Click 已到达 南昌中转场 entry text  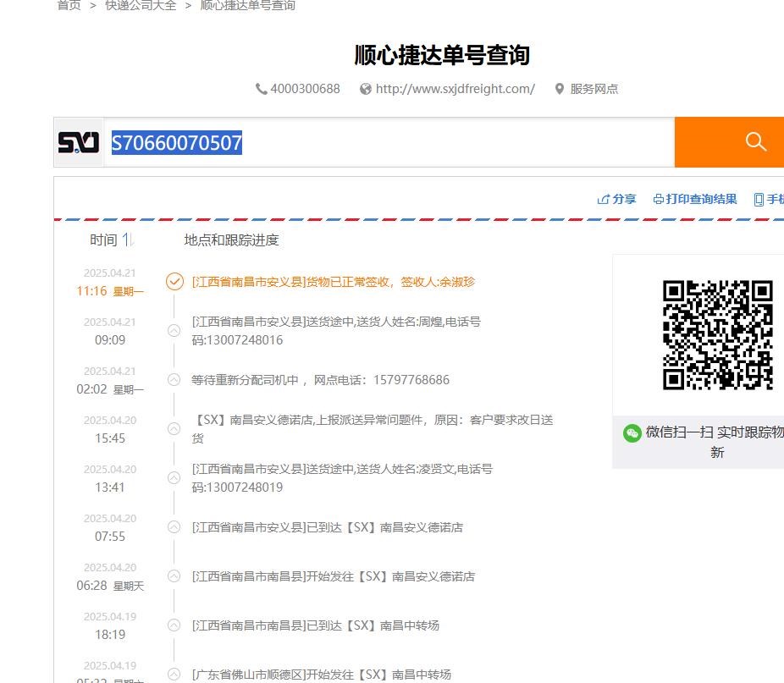pos(316,625)
